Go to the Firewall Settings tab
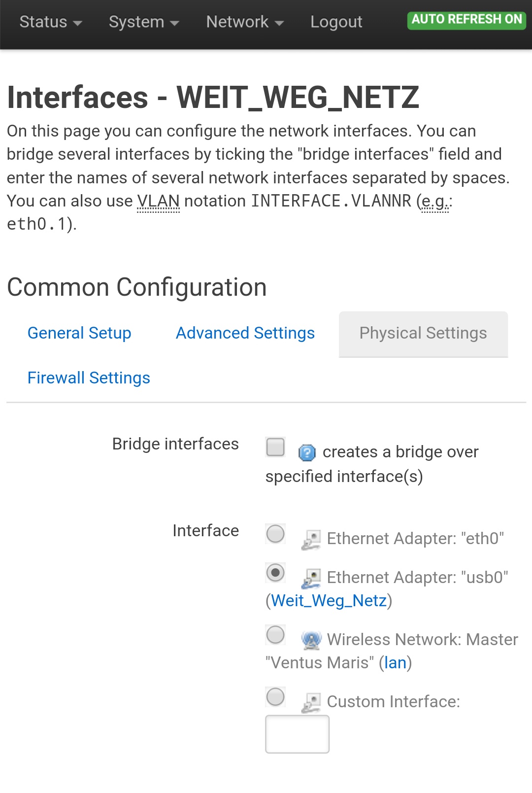Viewport: 532px width, 793px height. [89, 378]
